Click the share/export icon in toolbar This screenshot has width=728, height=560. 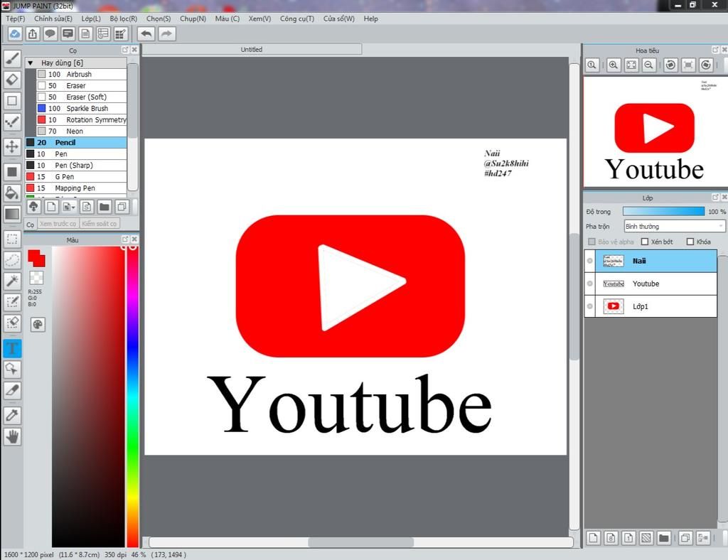(33, 34)
